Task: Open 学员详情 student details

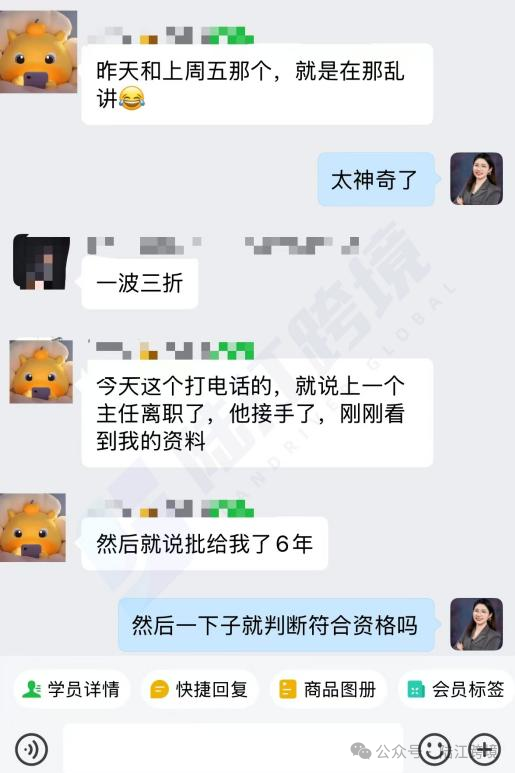Action: (x=72, y=689)
